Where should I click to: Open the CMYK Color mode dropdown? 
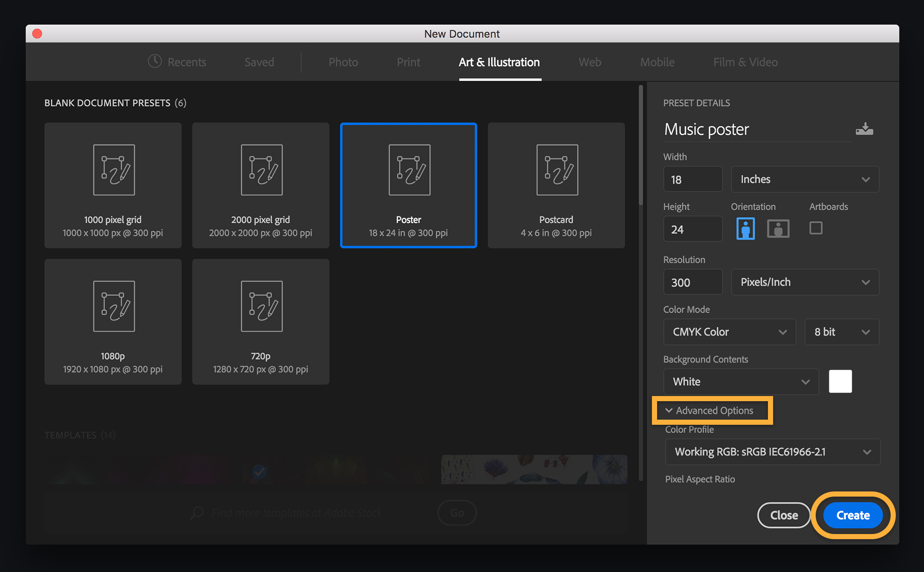tap(729, 332)
